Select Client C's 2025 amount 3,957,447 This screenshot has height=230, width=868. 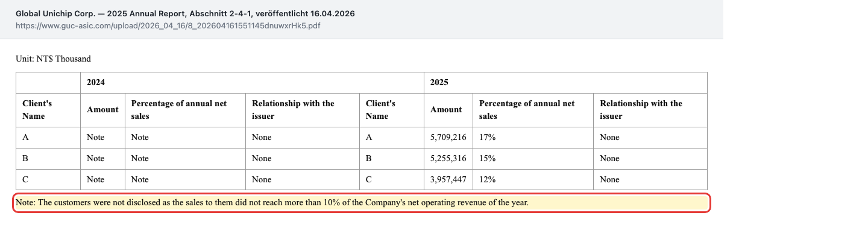[448, 179]
